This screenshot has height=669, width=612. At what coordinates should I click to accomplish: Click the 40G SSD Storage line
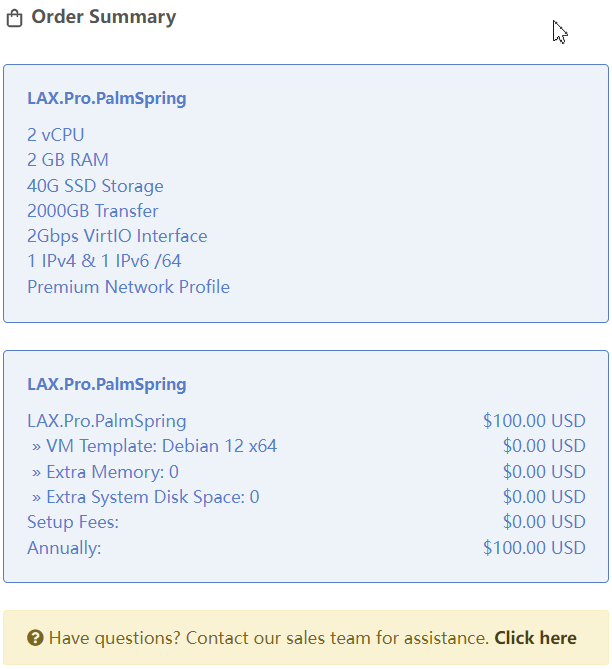95,186
